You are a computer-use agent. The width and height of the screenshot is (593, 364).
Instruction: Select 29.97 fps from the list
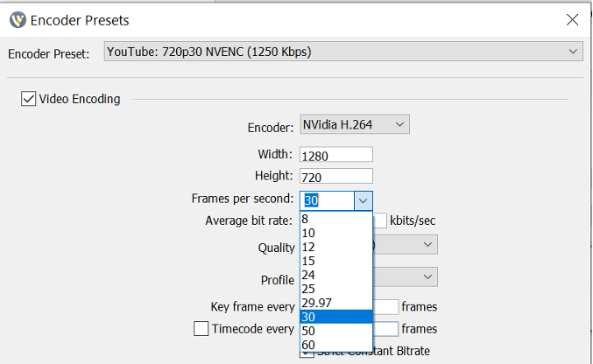click(335, 303)
